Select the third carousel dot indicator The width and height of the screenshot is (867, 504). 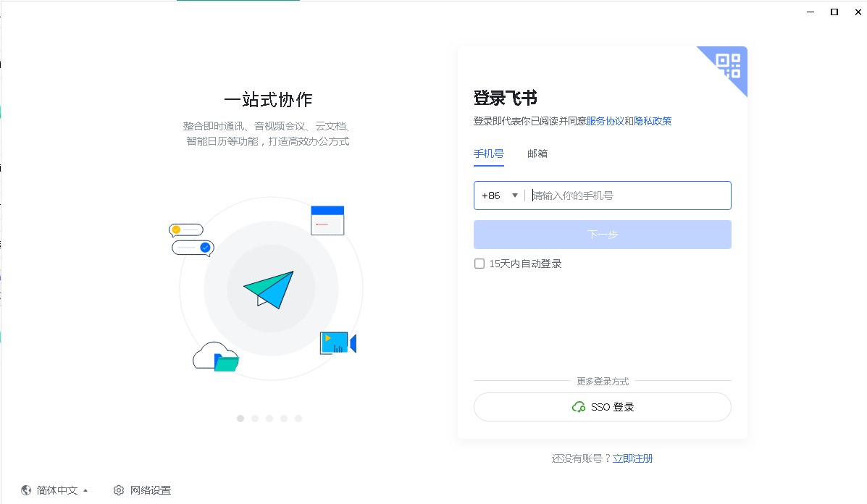click(x=269, y=418)
